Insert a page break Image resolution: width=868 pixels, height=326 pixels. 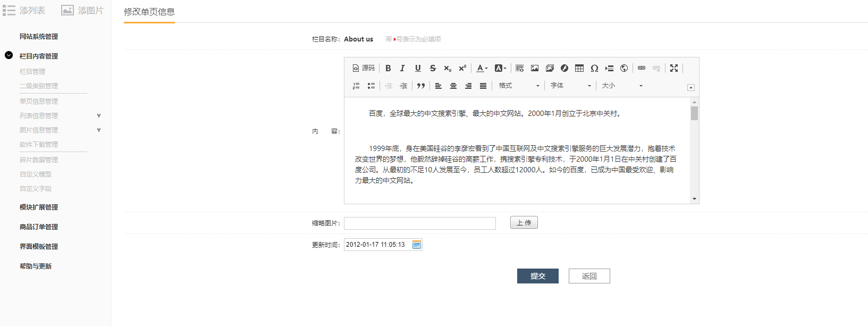(609, 68)
